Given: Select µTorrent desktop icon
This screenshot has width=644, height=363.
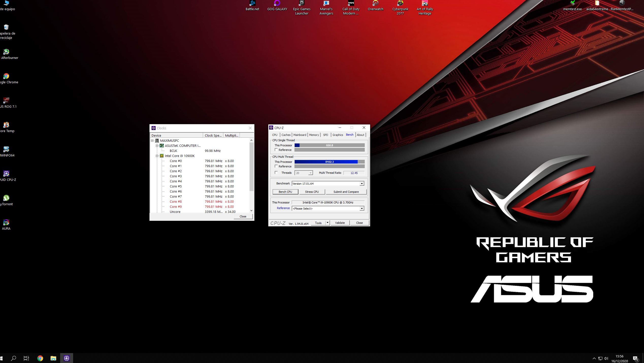Looking at the screenshot, I should coord(6,201).
